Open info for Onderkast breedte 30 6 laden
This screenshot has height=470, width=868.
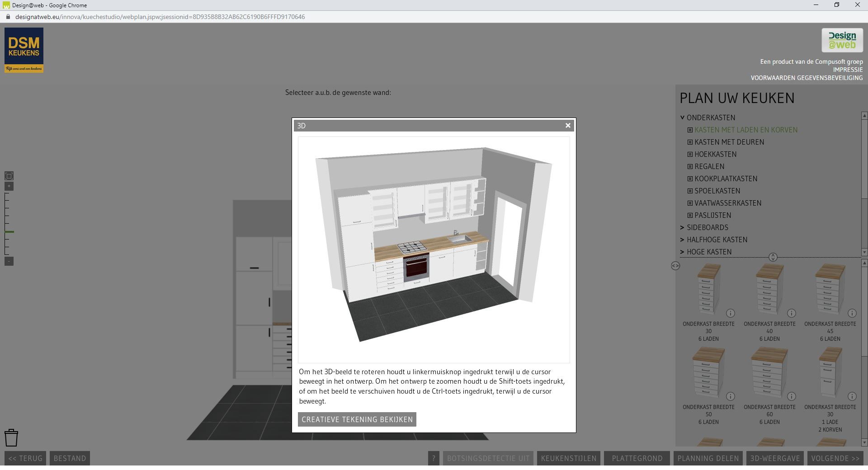coord(731,313)
